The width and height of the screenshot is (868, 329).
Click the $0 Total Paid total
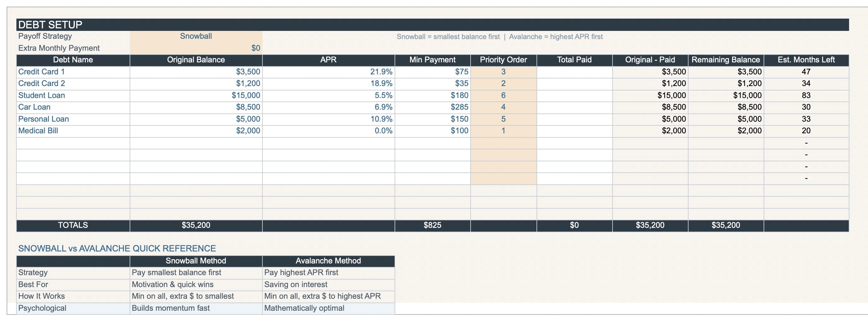574,226
